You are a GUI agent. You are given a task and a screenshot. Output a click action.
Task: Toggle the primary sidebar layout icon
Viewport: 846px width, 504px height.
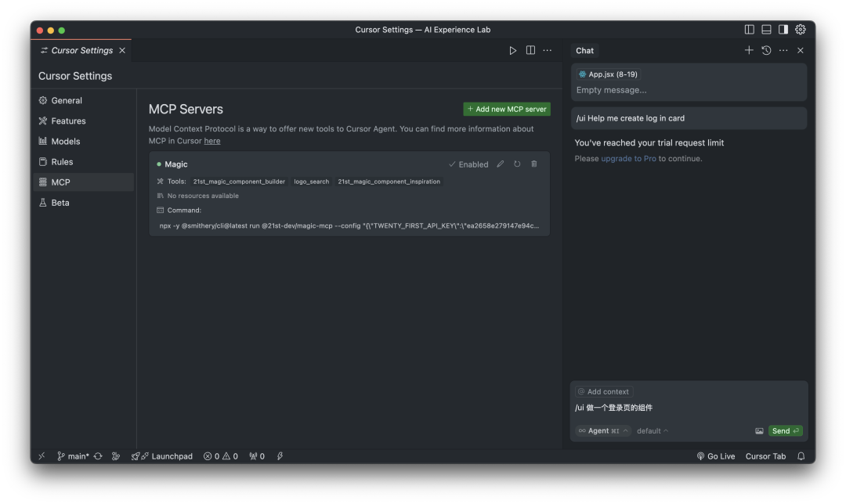(750, 30)
